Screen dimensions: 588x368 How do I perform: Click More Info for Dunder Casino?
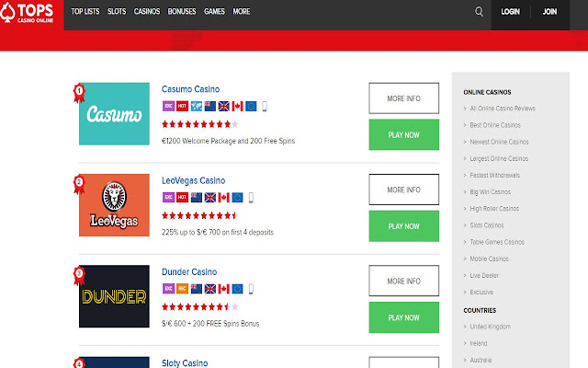404,281
